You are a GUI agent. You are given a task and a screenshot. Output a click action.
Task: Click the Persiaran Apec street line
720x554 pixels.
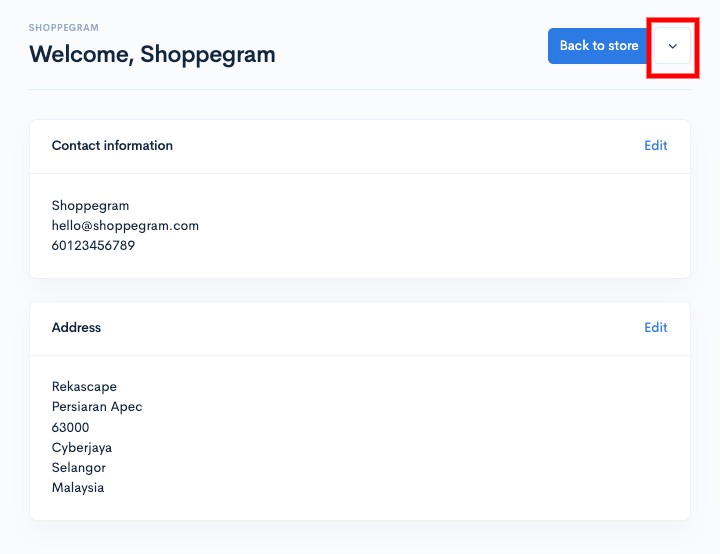tap(97, 407)
